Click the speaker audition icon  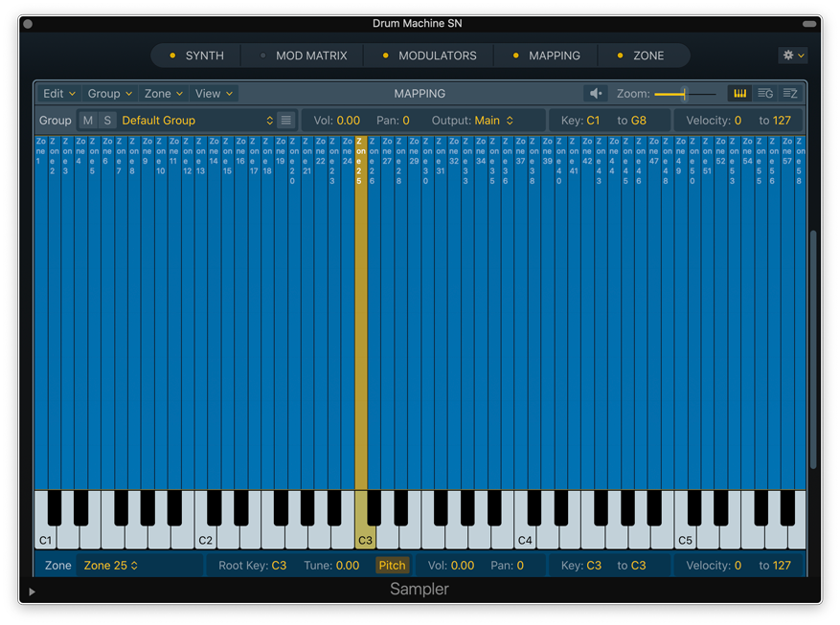click(595, 93)
